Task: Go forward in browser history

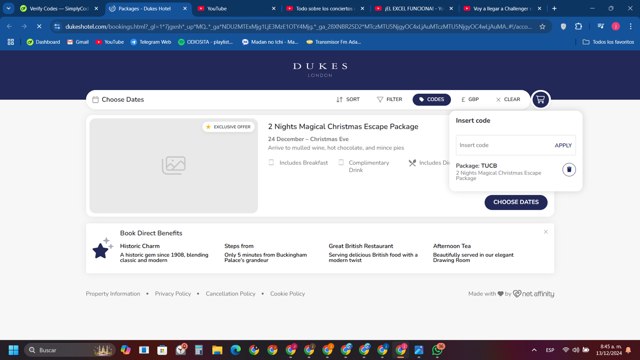Action: [x=24, y=27]
